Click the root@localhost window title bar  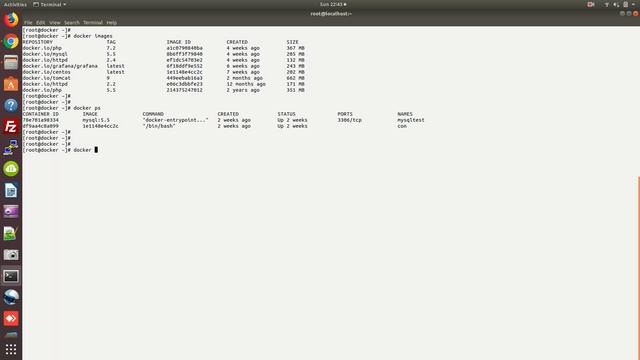click(331, 13)
